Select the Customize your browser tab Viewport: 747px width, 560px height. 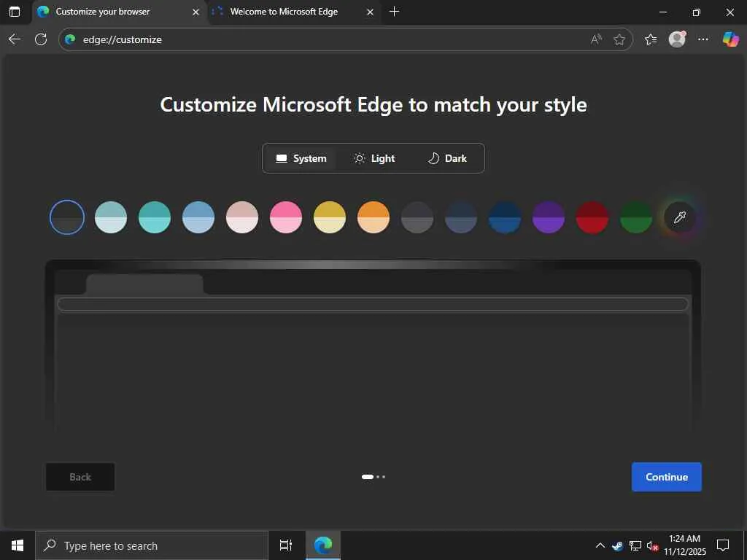[119, 12]
